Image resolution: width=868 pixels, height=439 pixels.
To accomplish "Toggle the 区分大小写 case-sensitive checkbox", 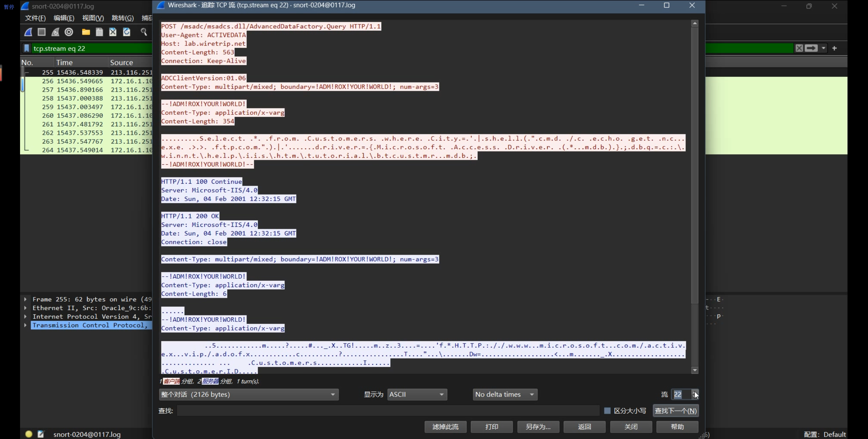I will point(607,410).
